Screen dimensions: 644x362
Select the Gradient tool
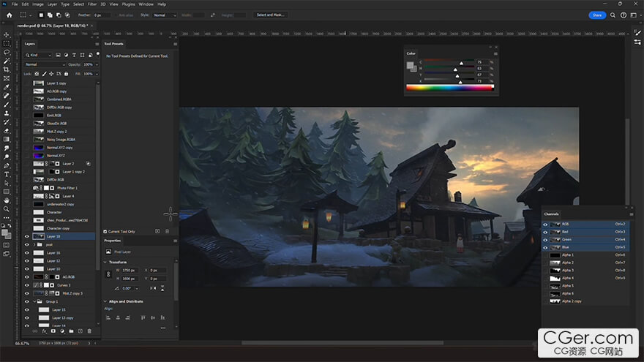pyautogui.click(x=6, y=139)
